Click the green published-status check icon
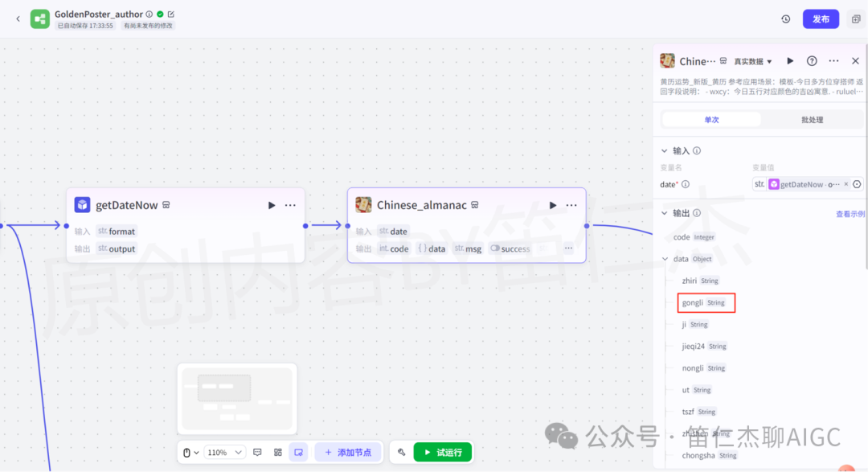Screen dimensions: 868x472 [160, 14]
